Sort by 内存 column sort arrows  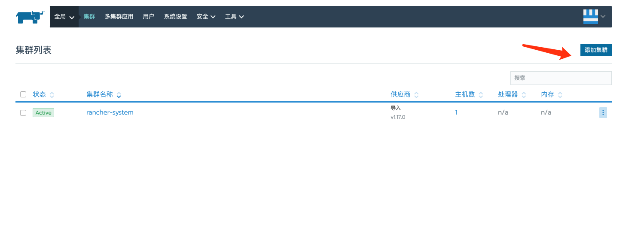coord(560,95)
